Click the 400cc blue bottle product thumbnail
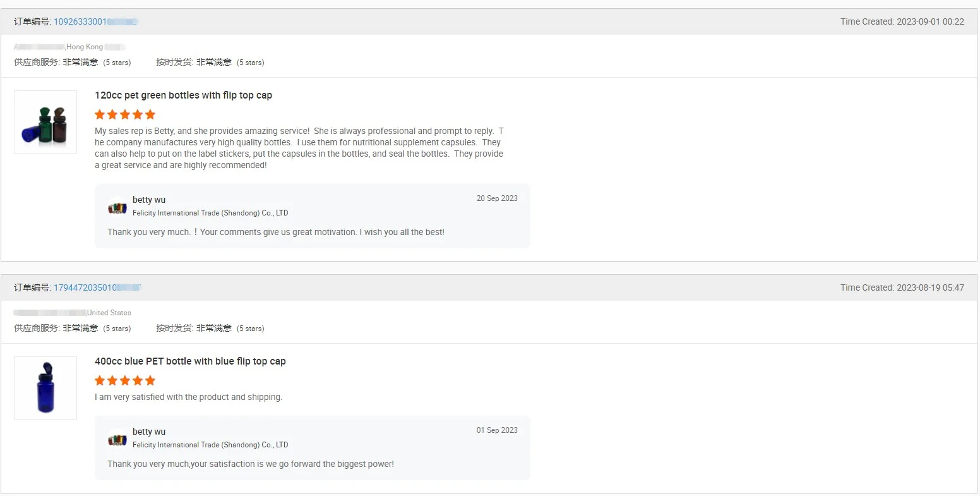Screen dimensions: 980x496 (45, 388)
